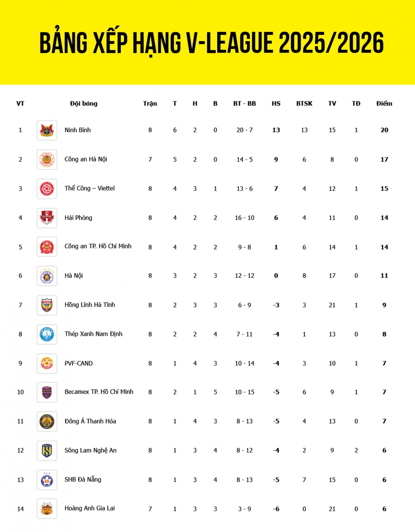This screenshot has height=532, width=415.
Task: Click the Ninh Bình club logo
Action: click(x=47, y=130)
